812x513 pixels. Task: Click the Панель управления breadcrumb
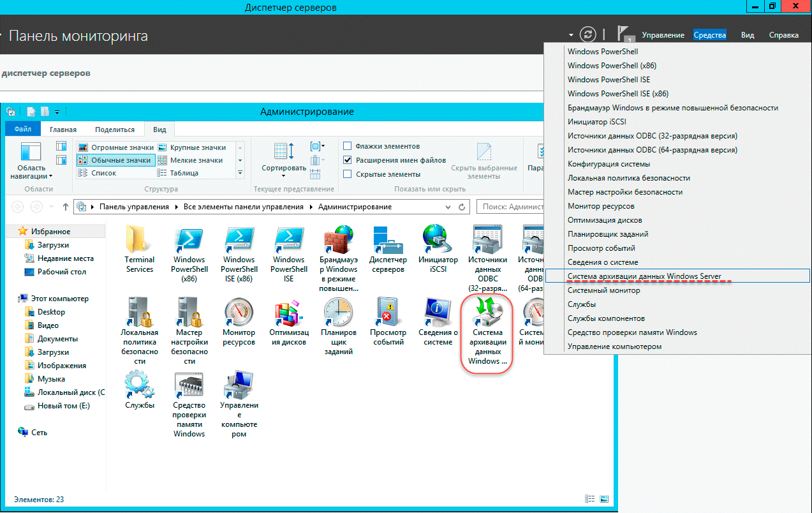[x=134, y=207]
